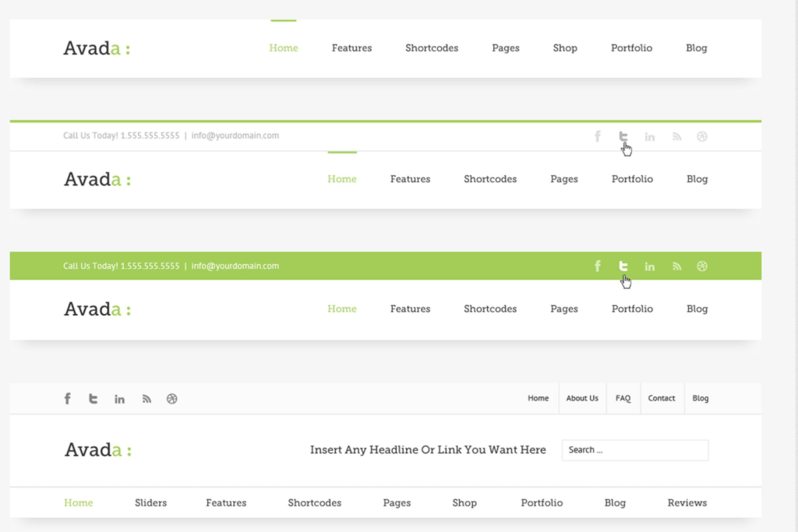Click Avada logo beside the headline text
This screenshot has height=532, width=798.
pos(97,449)
